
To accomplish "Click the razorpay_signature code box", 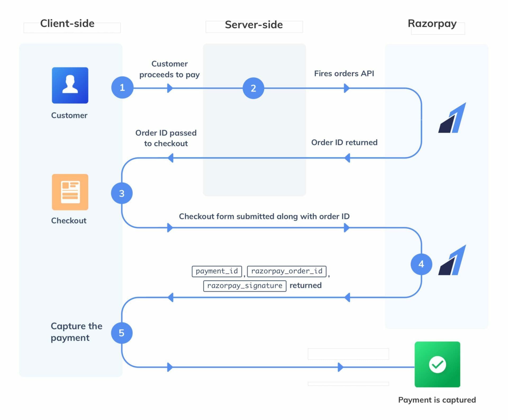I will [x=245, y=286].
